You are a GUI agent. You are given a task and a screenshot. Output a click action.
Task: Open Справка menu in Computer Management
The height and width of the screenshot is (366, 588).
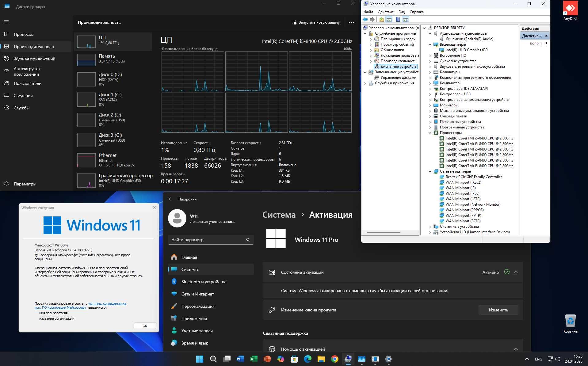tap(417, 12)
